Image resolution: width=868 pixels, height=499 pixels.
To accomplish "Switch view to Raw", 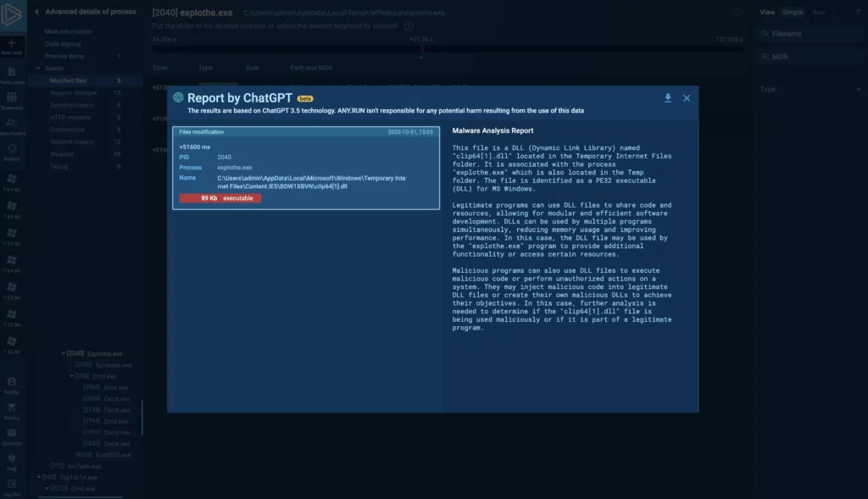I will (819, 12).
